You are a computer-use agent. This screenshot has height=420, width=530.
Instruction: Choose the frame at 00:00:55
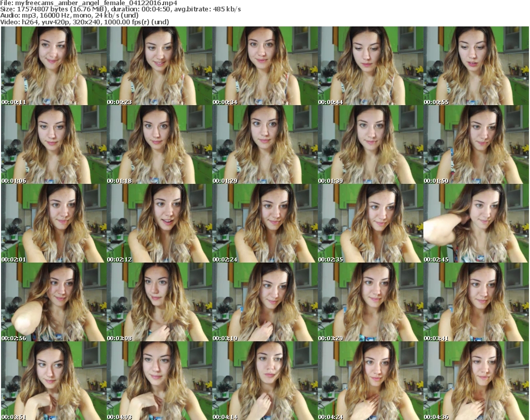pos(476,66)
